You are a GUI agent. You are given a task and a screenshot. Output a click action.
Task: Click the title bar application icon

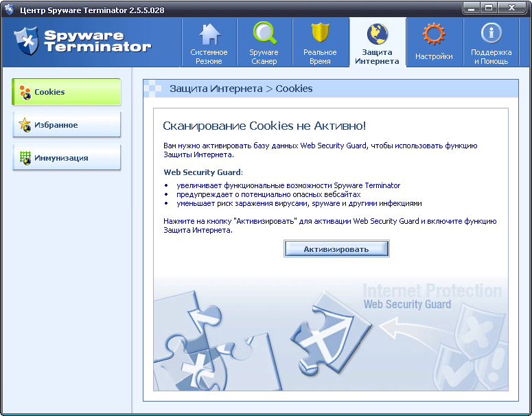9,10
